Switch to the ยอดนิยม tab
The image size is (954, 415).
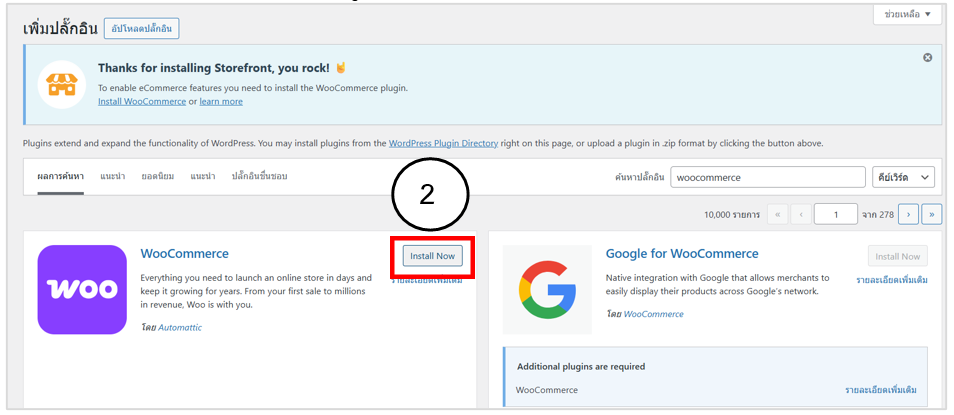[157, 177]
